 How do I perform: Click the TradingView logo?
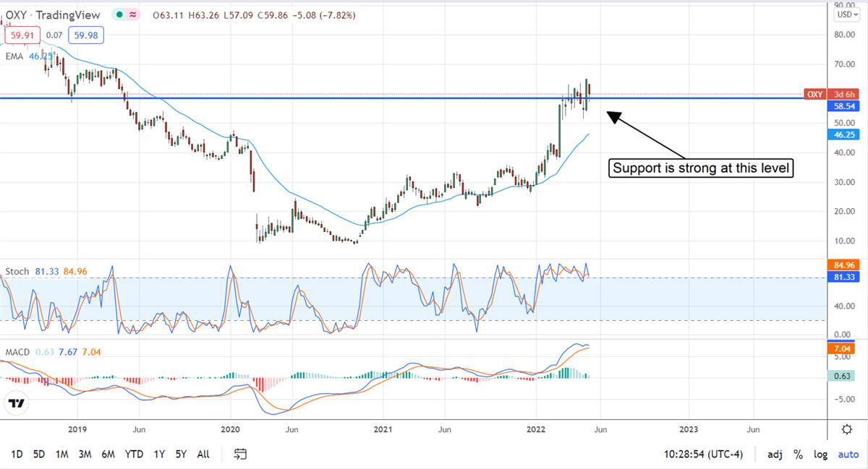click(x=17, y=404)
